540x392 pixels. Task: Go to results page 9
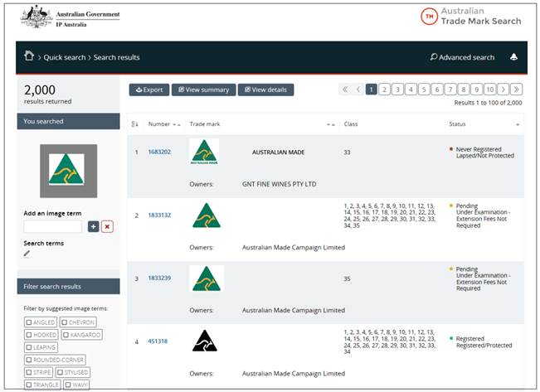coord(477,90)
